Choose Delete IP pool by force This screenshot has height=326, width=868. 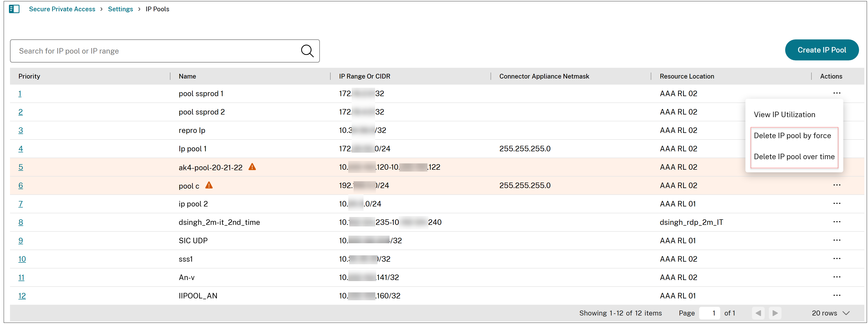point(792,136)
